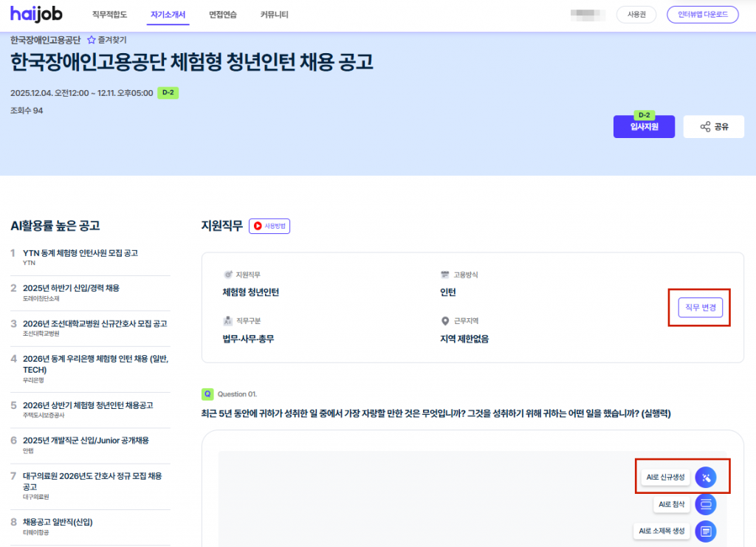Switch to the 자기소개서 tab
Viewport: 756px width, 547px height.
click(168, 15)
